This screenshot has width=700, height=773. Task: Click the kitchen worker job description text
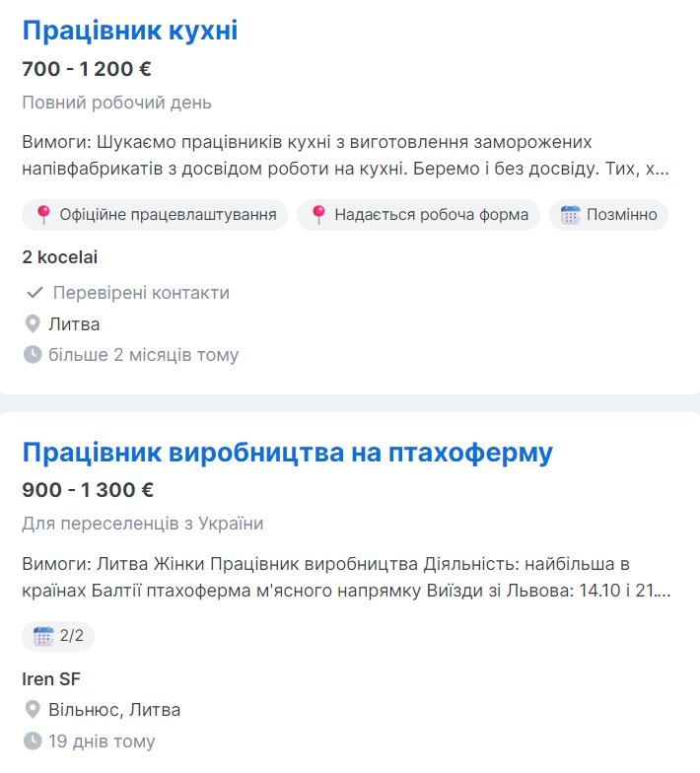(x=345, y=155)
